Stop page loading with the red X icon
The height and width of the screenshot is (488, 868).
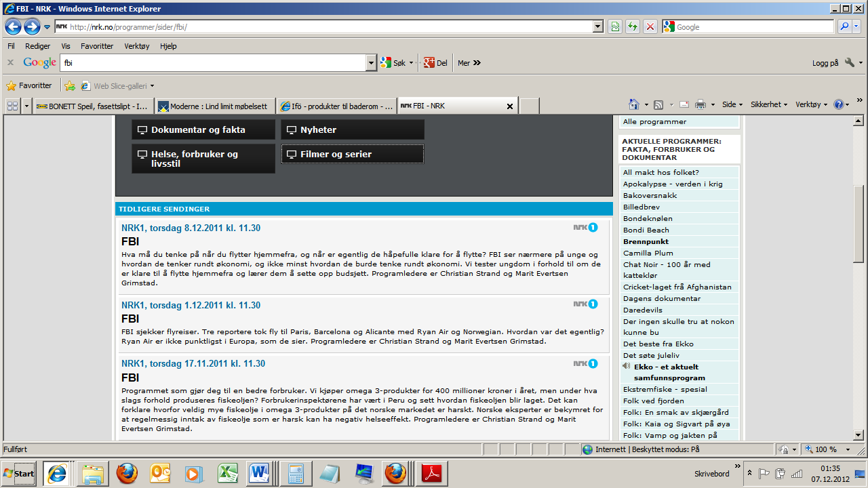click(x=650, y=26)
